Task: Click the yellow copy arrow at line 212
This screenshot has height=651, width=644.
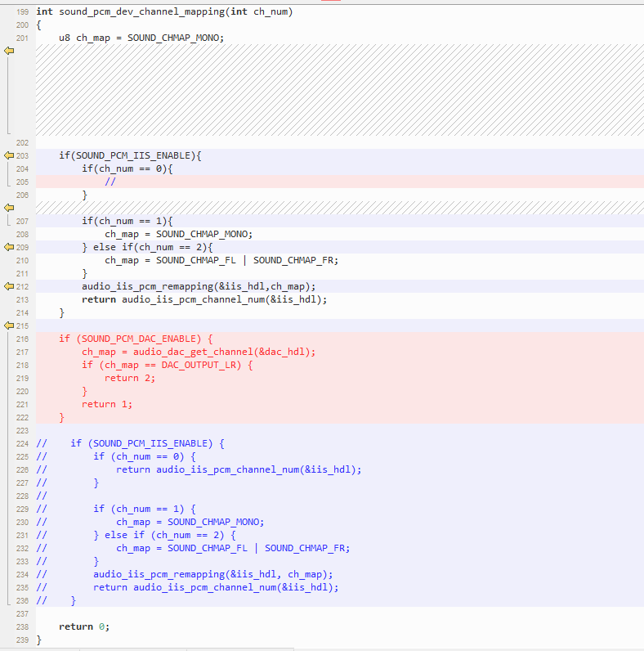Action: 9,286
